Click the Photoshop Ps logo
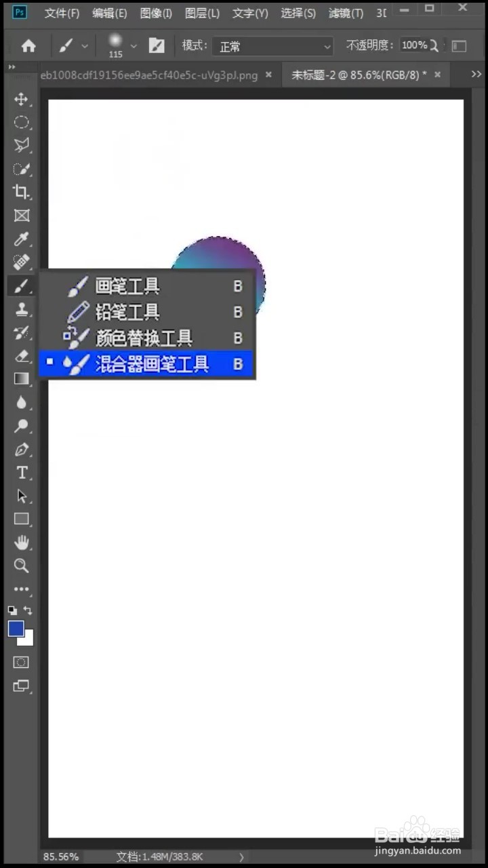The image size is (488, 868). click(x=20, y=12)
